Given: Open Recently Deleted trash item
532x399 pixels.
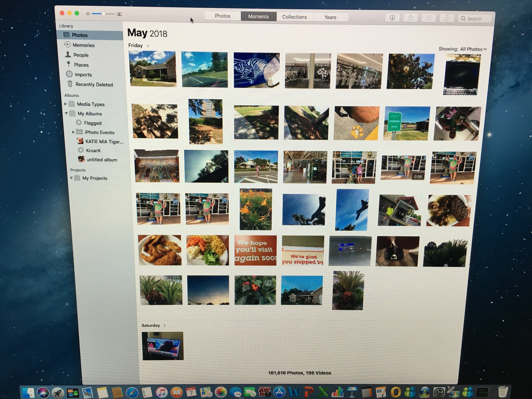Looking at the screenshot, I should [x=94, y=84].
